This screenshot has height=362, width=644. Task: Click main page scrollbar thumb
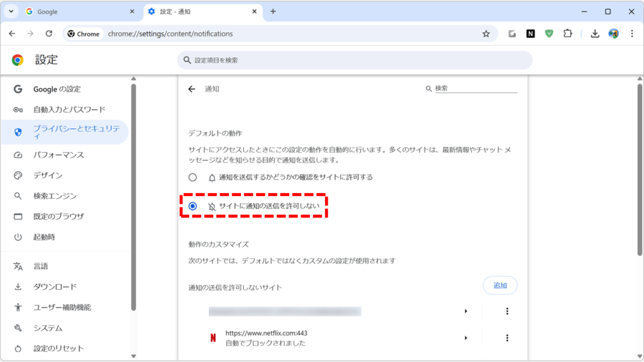pyautogui.click(x=640, y=170)
